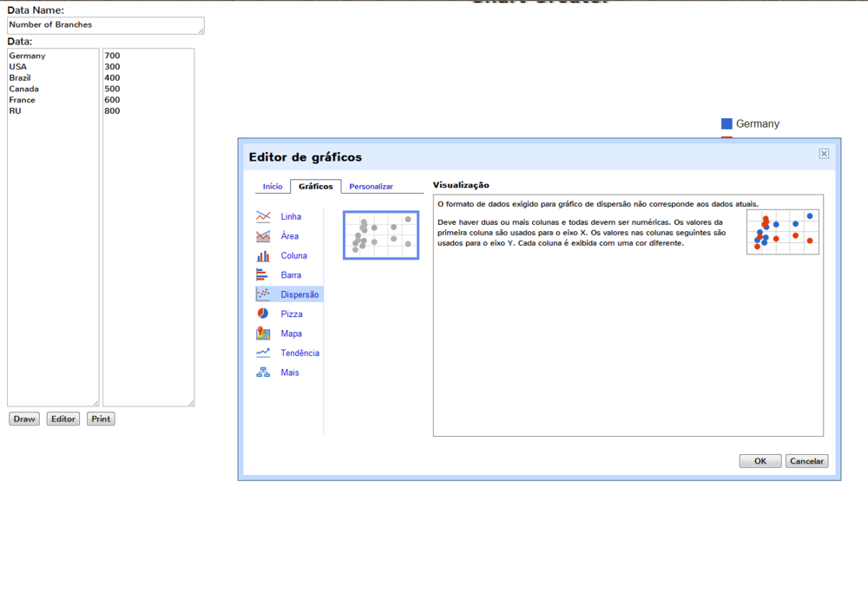
Task: Choose the Pizza pie chart icon
Action: click(x=263, y=314)
